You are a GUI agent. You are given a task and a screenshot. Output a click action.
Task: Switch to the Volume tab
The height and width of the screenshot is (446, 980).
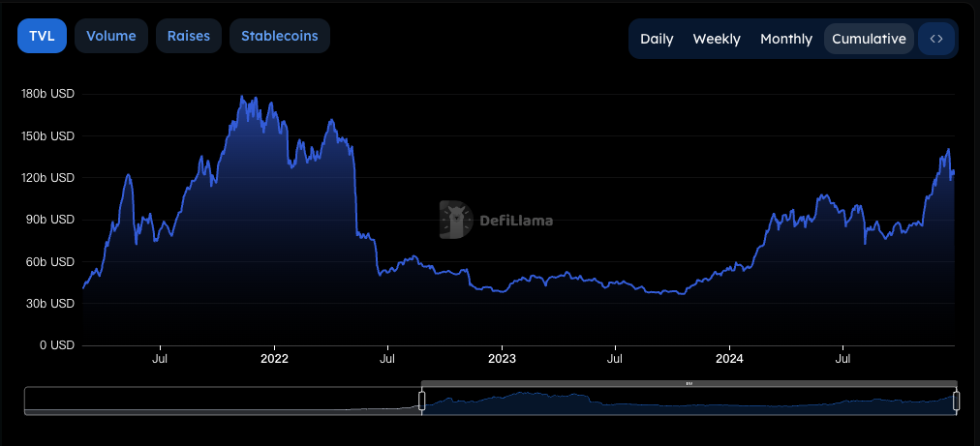tap(111, 36)
